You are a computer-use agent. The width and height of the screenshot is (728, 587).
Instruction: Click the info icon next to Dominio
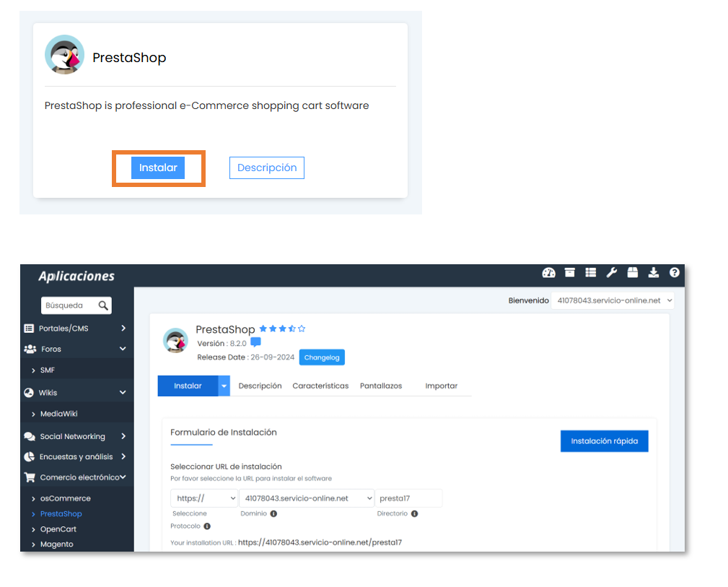pyautogui.click(x=273, y=513)
